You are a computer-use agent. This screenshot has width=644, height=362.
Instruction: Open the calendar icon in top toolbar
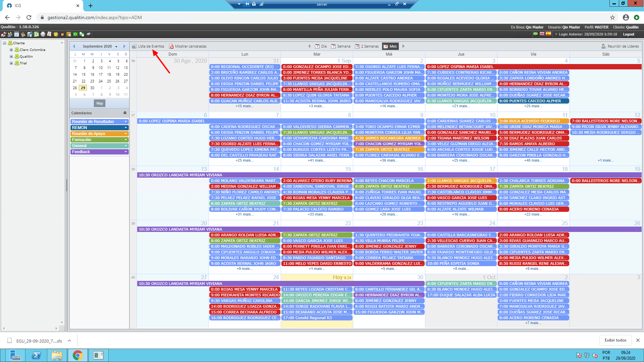[16, 34]
